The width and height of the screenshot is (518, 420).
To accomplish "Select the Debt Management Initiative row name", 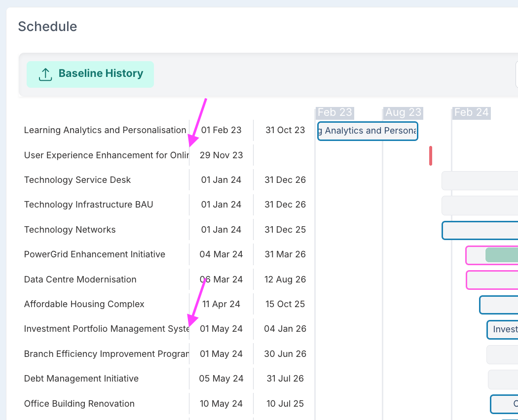I will pos(81,379).
